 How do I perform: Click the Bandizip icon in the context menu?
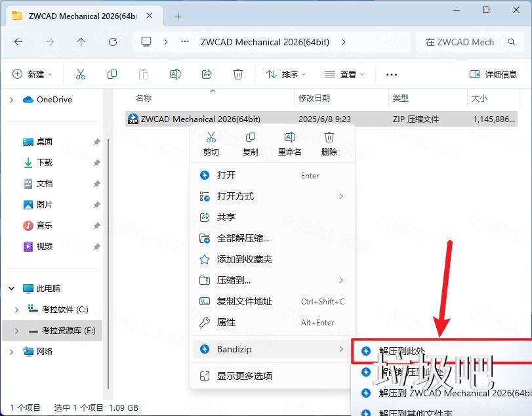204,349
